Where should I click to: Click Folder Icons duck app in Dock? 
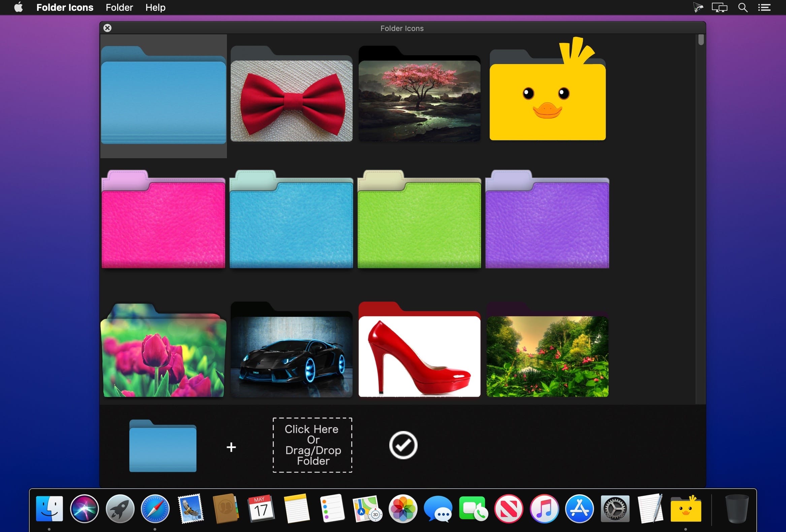coord(686,509)
